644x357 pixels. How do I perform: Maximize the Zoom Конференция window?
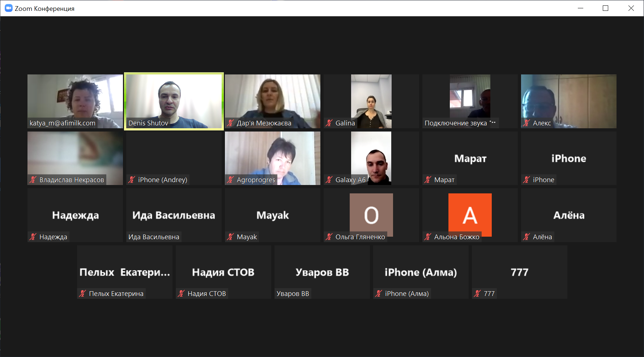tap(606, 8)
